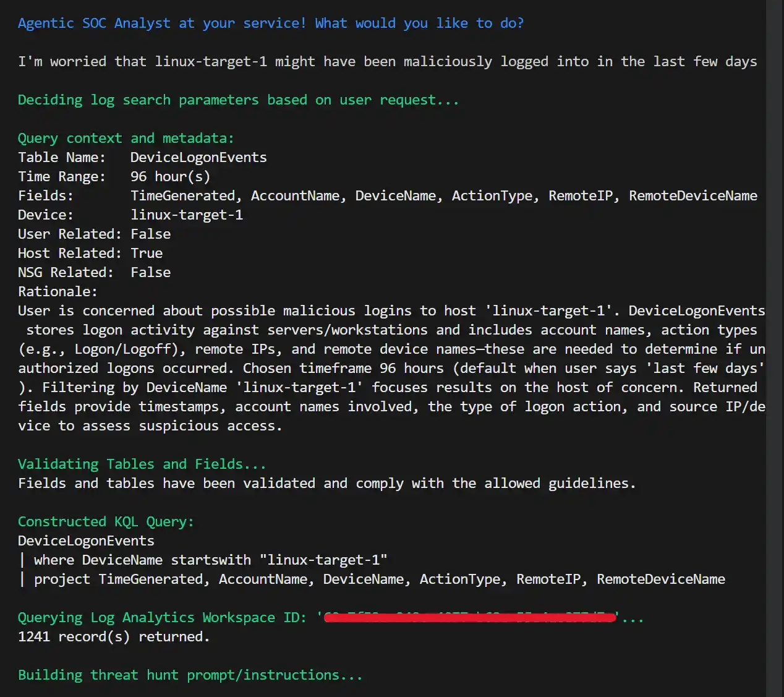The image size is (784, 697).
Task: Click the DeviceLogonEvents table name value
Action: tap(198, 158)
